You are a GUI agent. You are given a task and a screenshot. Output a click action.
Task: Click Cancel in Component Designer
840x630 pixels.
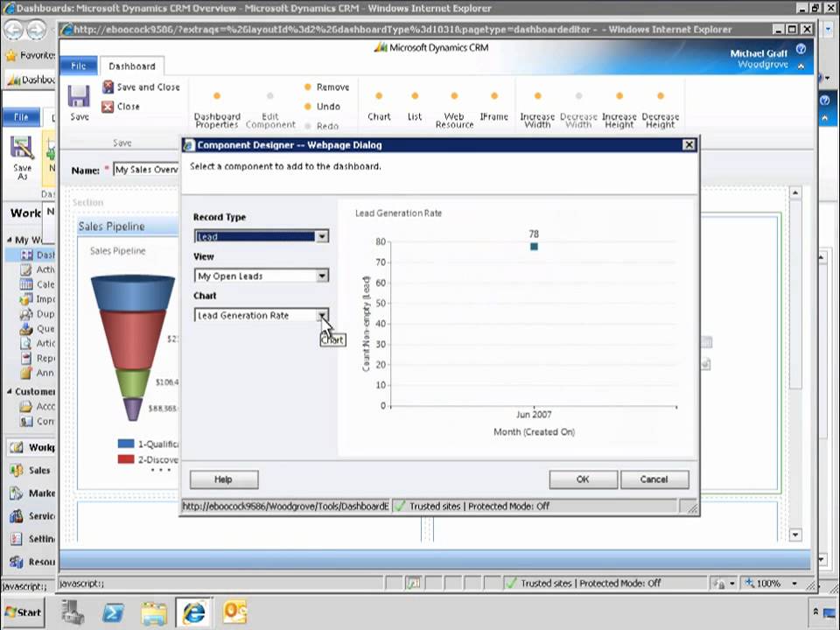[x=654, y=479]
